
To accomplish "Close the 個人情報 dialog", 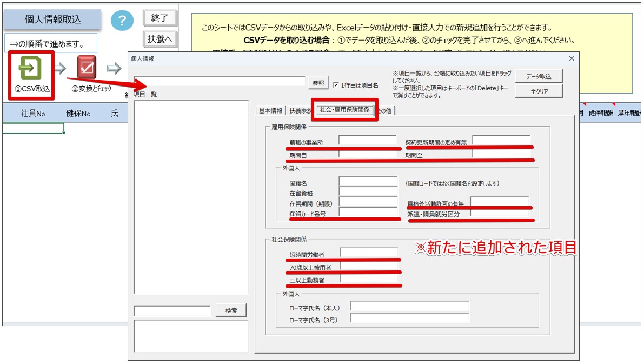I will [x=572, y=59].
